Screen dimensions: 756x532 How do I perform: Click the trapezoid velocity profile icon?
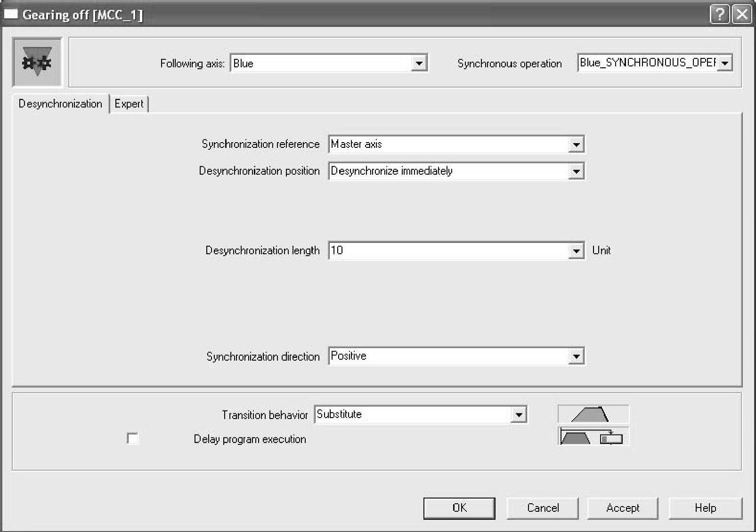(x=593, y=414)
